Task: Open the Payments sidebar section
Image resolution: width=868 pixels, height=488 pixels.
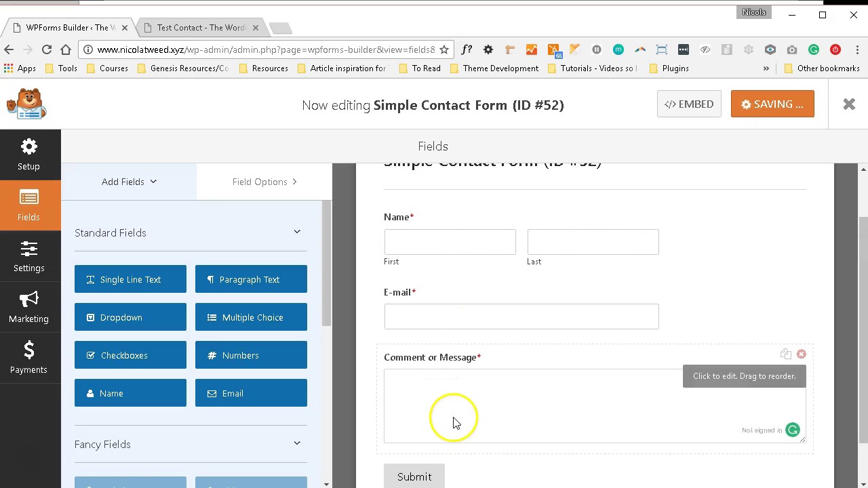Action: point(28,358)
